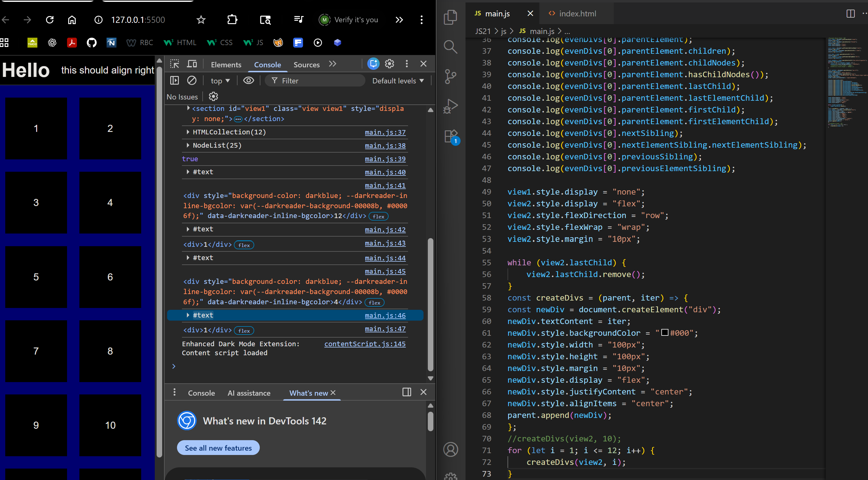Switch to index.html editor tab
Viewport: 868px width, 480px height.
pos(577,14)
